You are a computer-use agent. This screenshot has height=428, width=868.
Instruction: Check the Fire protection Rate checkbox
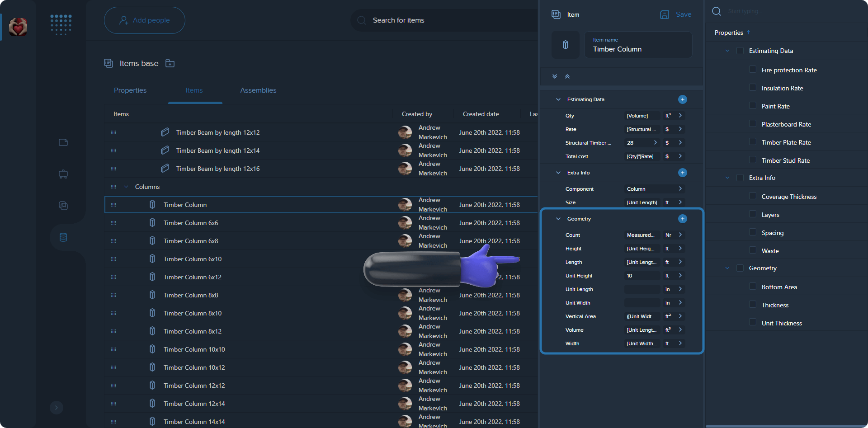tap(753, 69)
